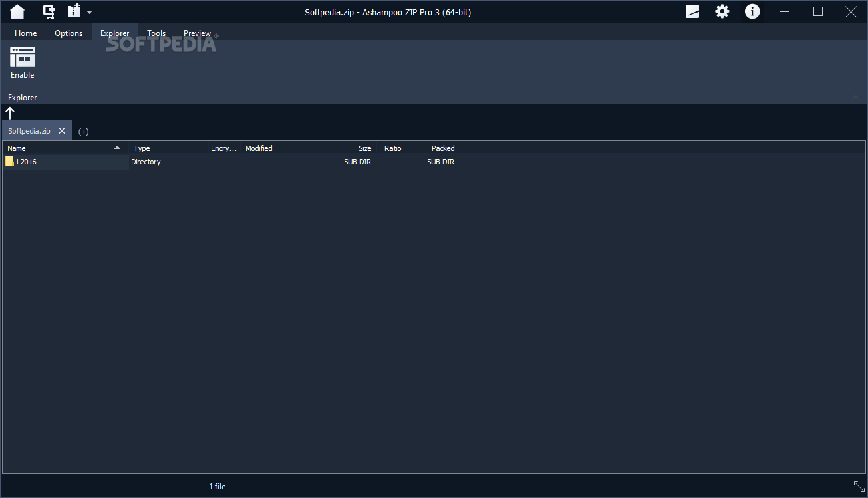The image size is (868, 498).
Task: Open the Tools ribbon tab
Action: [x=156, y=33]
